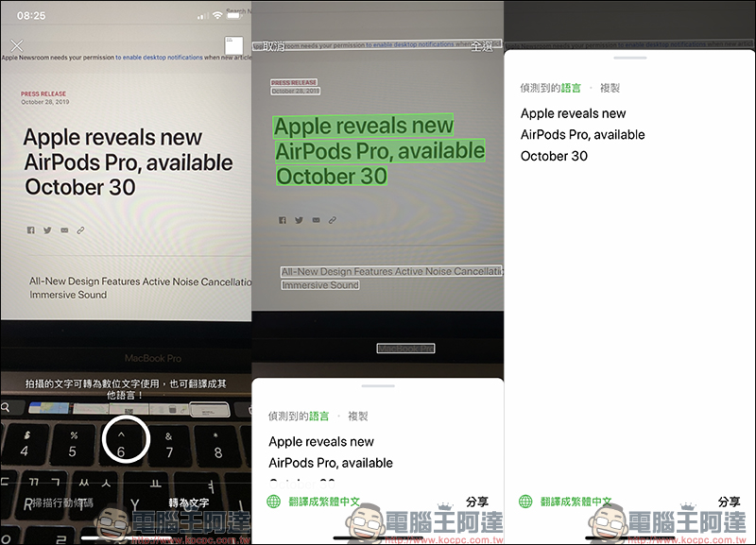The image size is (756, 545).
Task: Tap 'AirPods Pro, available' text in the right screen
Action: 582,134
